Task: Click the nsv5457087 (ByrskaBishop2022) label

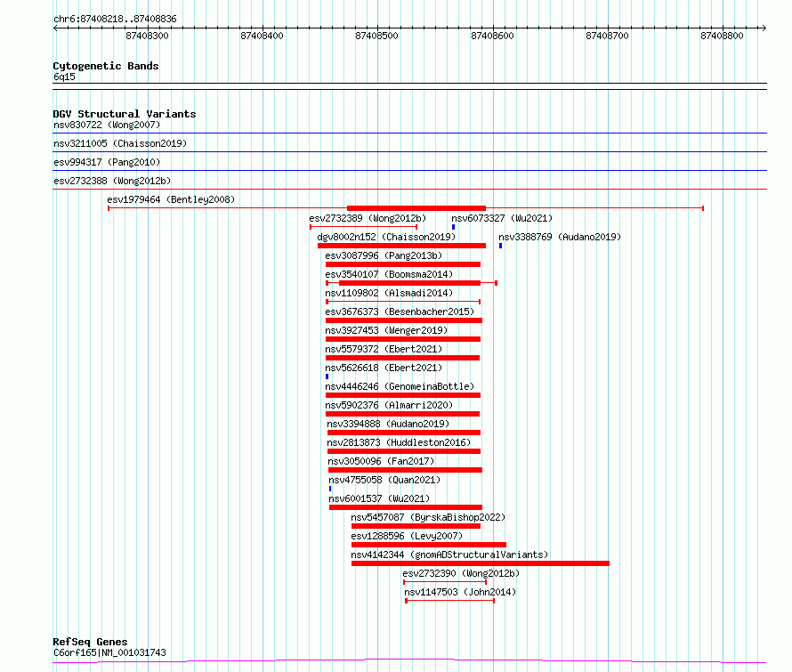Action: pyautogui.click(x=428, y=517)
